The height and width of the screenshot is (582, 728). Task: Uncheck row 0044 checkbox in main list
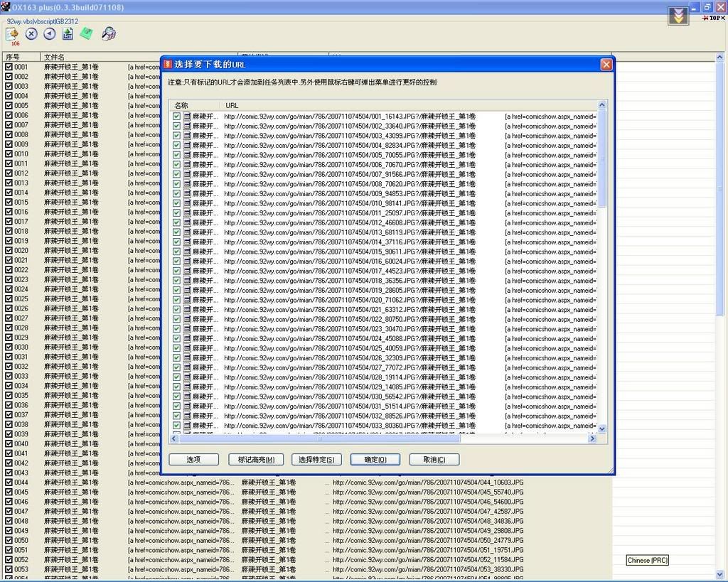9,483
